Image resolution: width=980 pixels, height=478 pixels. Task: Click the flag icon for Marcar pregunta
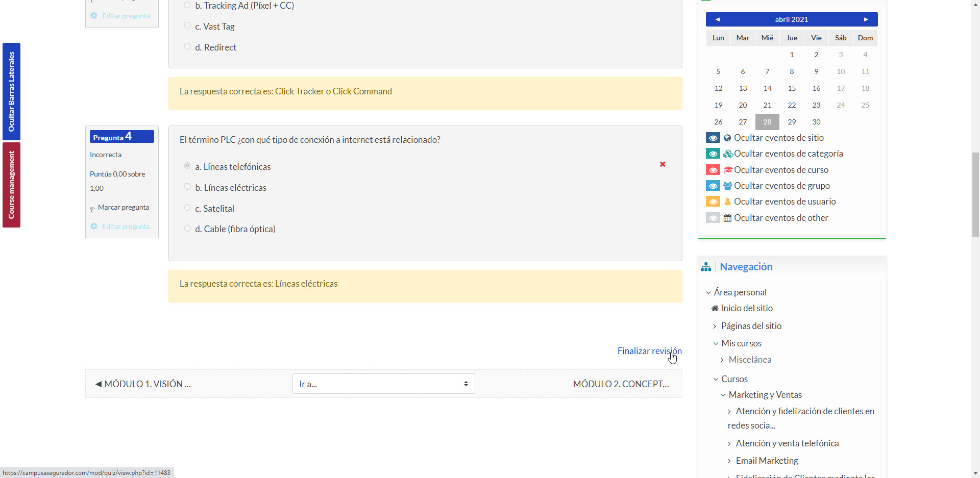(92, 209)
